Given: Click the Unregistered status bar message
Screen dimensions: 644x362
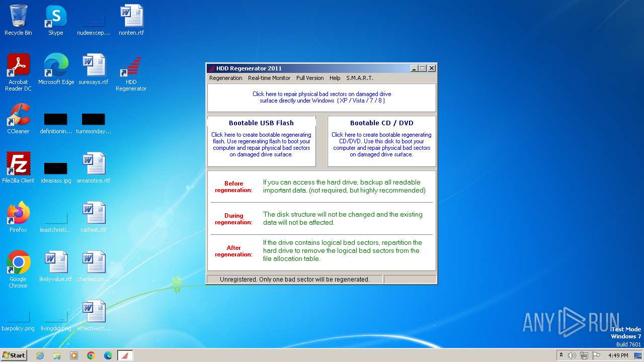Looking at the screenshot, I should 295,279.
